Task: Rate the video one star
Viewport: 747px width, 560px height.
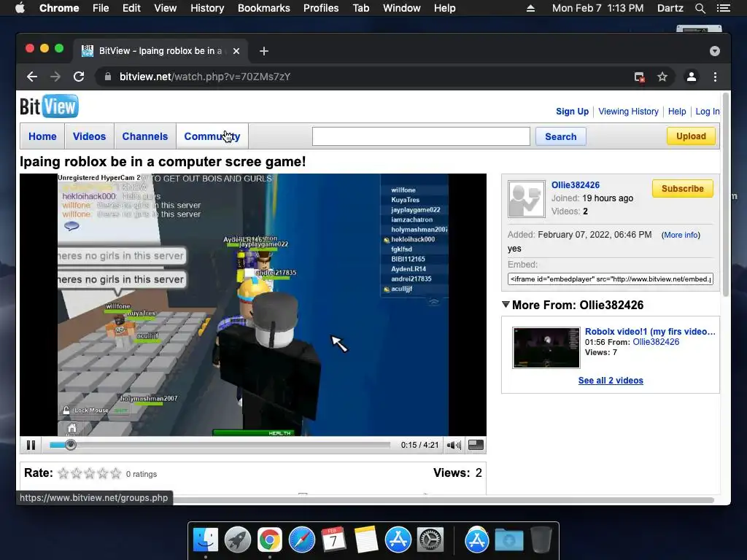Action: click(63, 473)
